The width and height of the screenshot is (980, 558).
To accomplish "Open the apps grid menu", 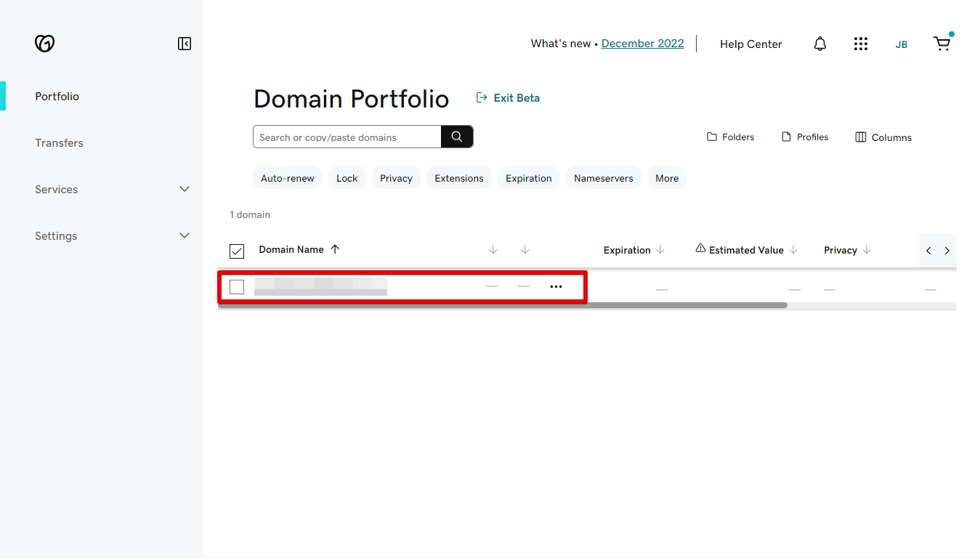I will [x=861, y=44].
